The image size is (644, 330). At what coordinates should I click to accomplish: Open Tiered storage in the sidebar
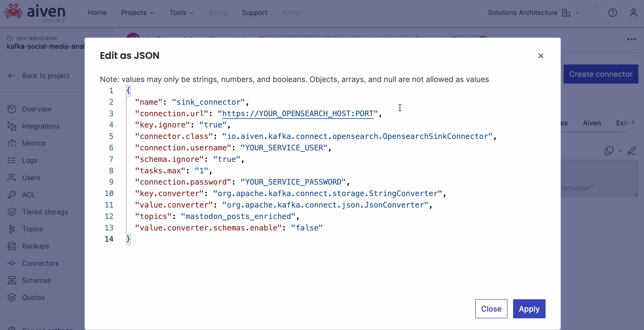click(45, 212)
